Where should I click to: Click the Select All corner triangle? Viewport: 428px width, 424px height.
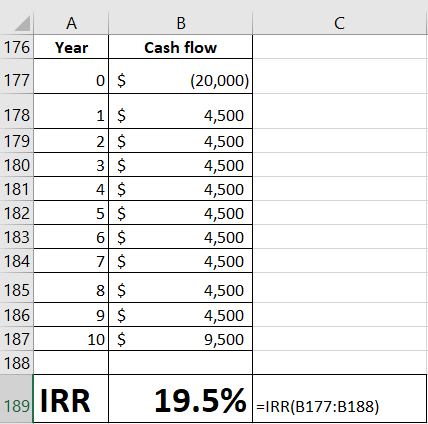tap(22, 23)
